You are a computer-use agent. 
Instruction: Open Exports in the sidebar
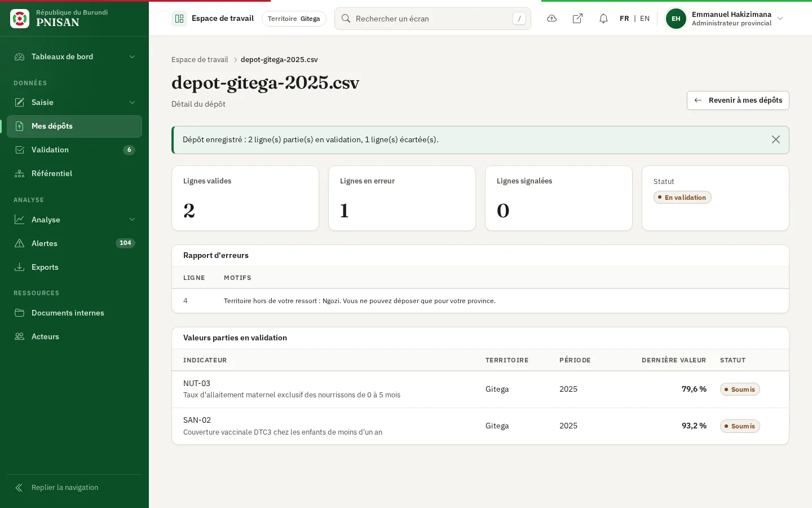click(74, 267)
